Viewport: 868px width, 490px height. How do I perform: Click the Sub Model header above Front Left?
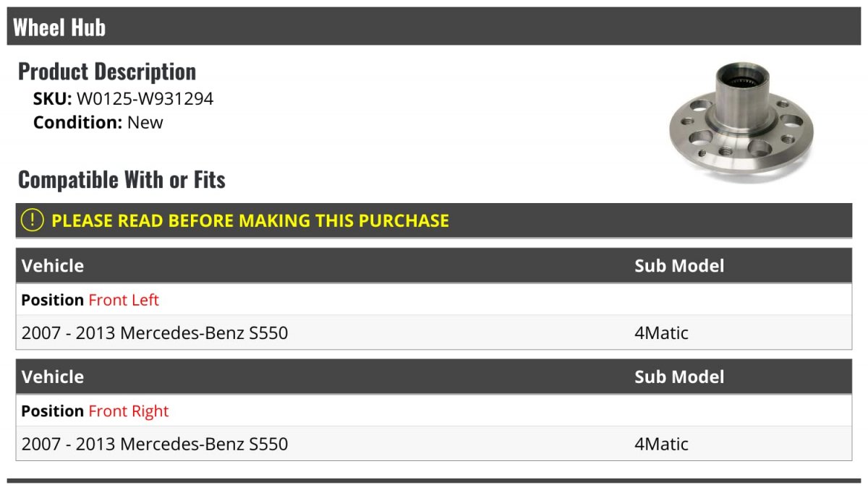point(679,265)
